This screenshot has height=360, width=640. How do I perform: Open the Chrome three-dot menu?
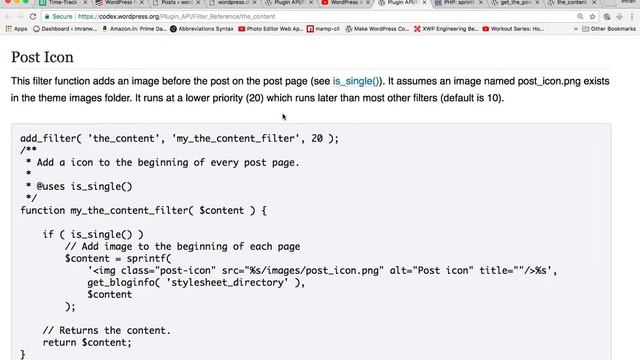pos(632,17)
